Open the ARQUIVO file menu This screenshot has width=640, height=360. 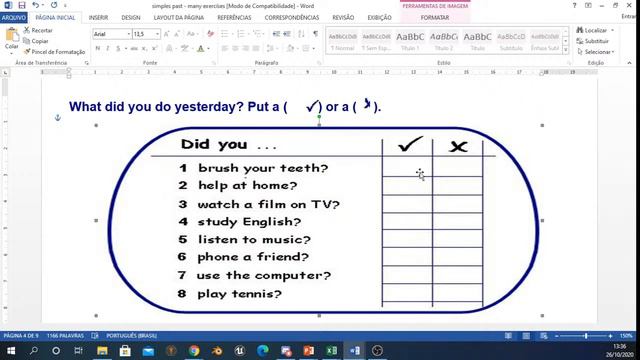tap(13, 18)
